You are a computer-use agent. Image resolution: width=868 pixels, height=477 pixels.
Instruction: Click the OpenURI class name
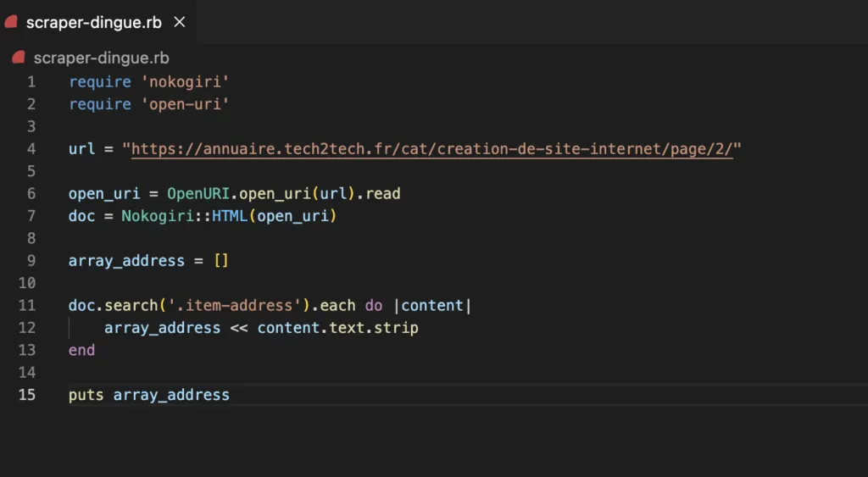(x=198, y=194)
